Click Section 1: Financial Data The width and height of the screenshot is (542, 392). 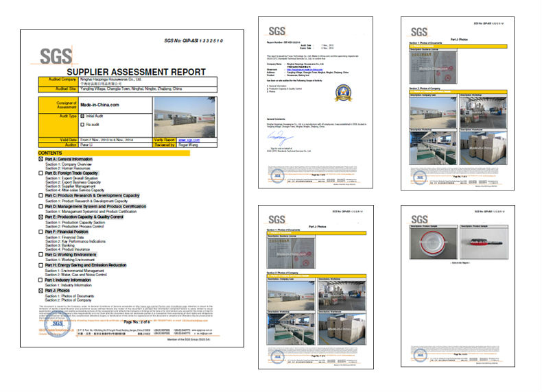click(x=64, y=238)
